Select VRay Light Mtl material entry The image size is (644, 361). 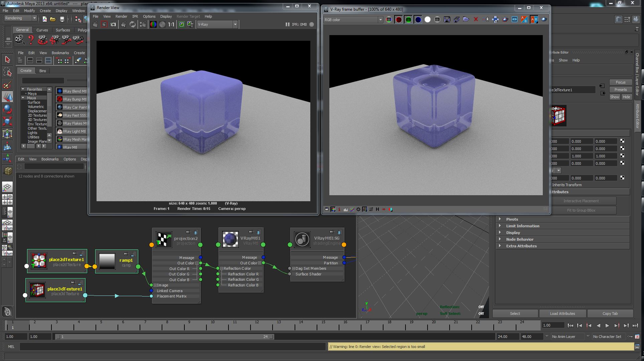(x=71, y=131)
